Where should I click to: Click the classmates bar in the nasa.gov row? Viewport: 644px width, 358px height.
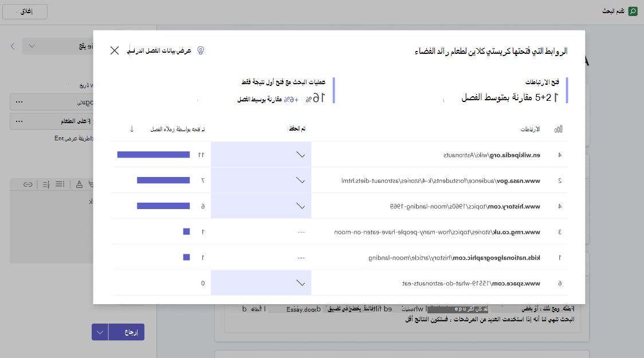[x=163, y=180]
